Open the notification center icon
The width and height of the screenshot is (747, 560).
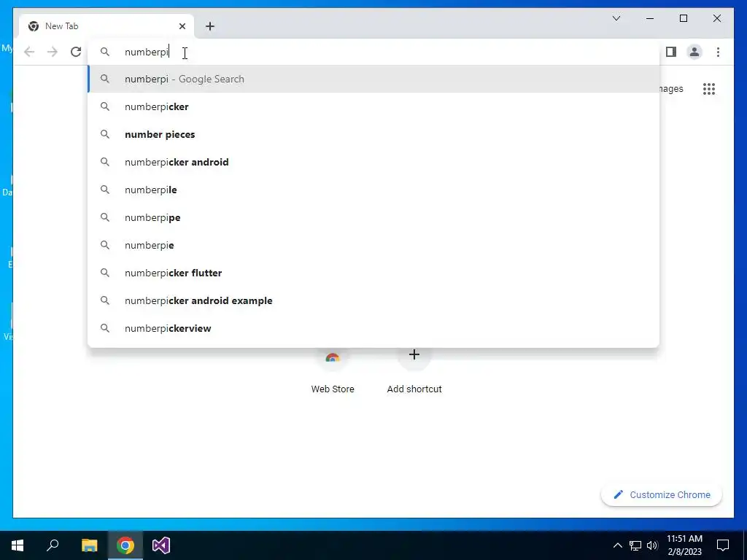[723, 545]
